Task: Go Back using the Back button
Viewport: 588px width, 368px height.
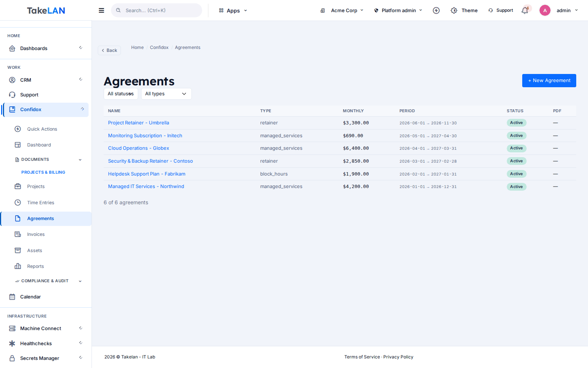Action: pos(109,50)
